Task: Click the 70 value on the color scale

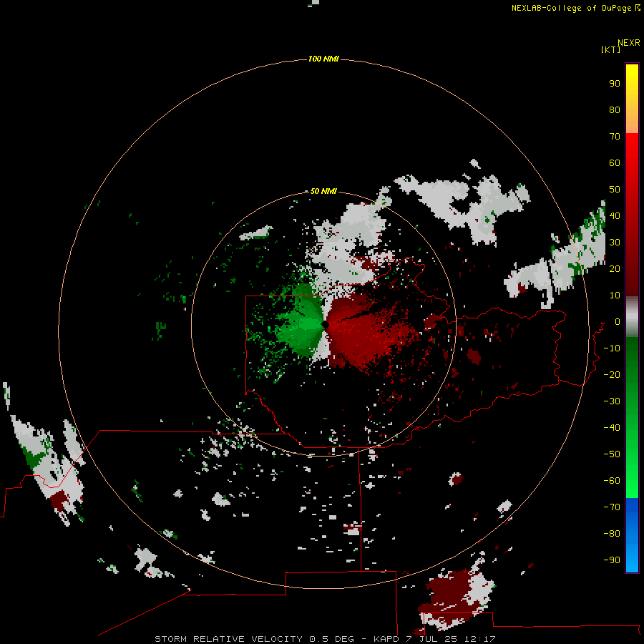Action: [x=615, y=137]
